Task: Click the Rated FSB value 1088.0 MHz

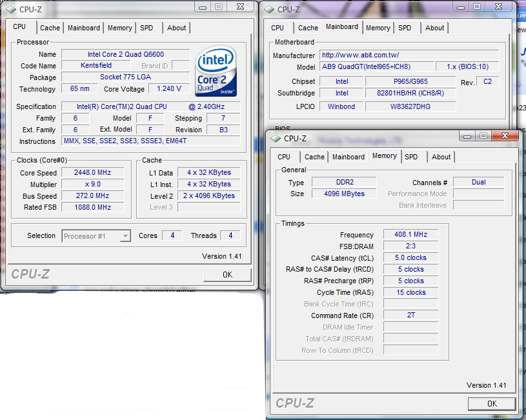Action: click(x=92, y=207)
